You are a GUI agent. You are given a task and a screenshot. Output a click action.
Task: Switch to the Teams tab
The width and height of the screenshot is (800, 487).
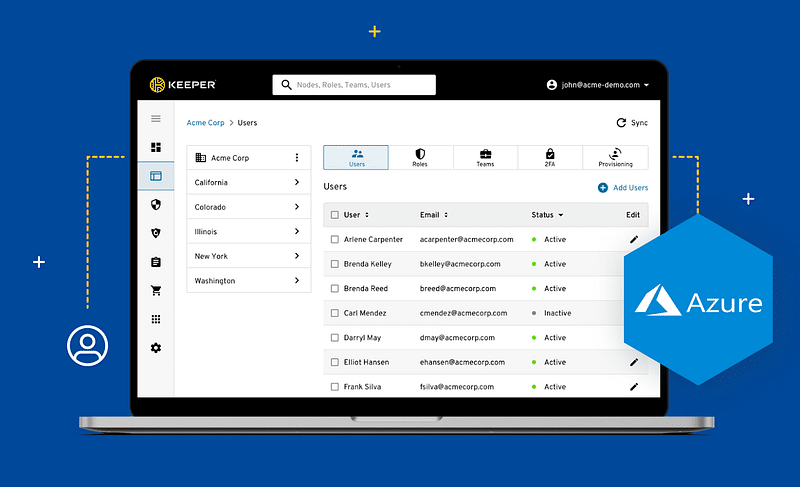pos(485,158)
